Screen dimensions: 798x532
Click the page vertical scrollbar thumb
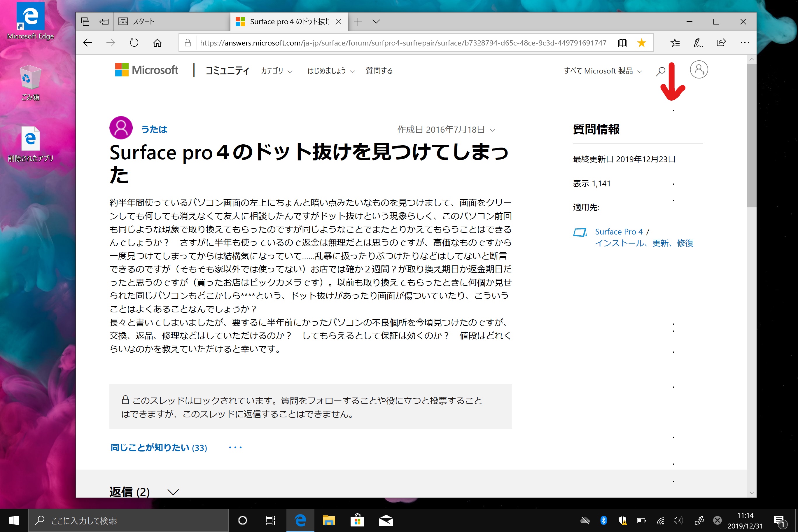tap(752, 135)
